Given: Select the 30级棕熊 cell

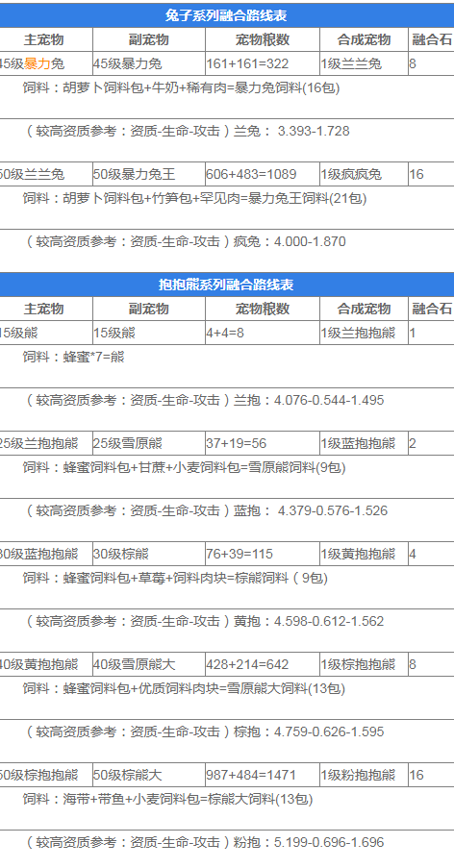Looking at the screenshot, I should [149, 554].
